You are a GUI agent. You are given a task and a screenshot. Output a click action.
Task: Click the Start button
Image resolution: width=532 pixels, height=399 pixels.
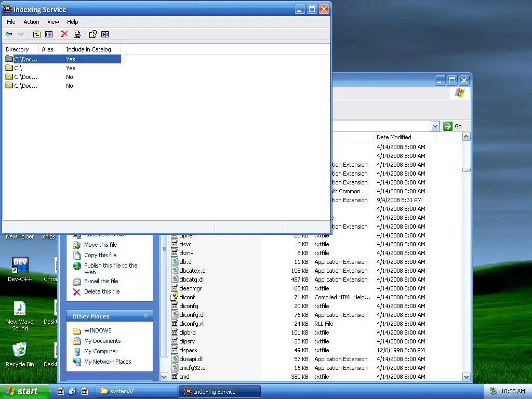[x=24, y=391]
